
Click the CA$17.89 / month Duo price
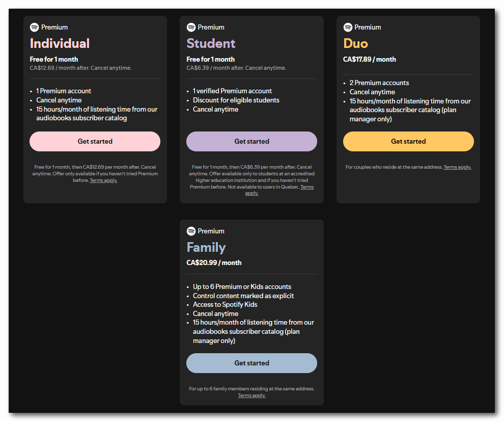tap(369, 60)
